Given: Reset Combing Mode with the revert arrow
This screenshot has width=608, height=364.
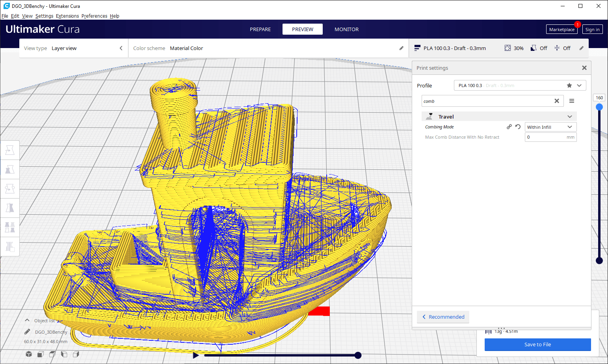Looking at the screenshot, I should pos(518,127).
